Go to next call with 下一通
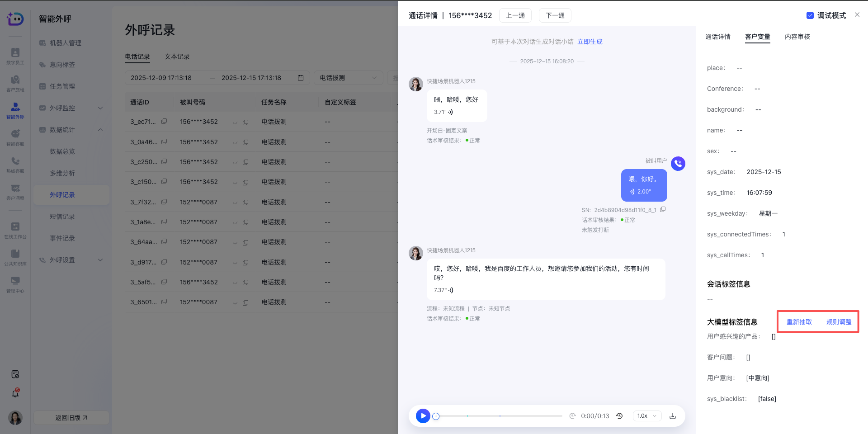The width and height of the screenshot is (868, 434). coord(555,15)
